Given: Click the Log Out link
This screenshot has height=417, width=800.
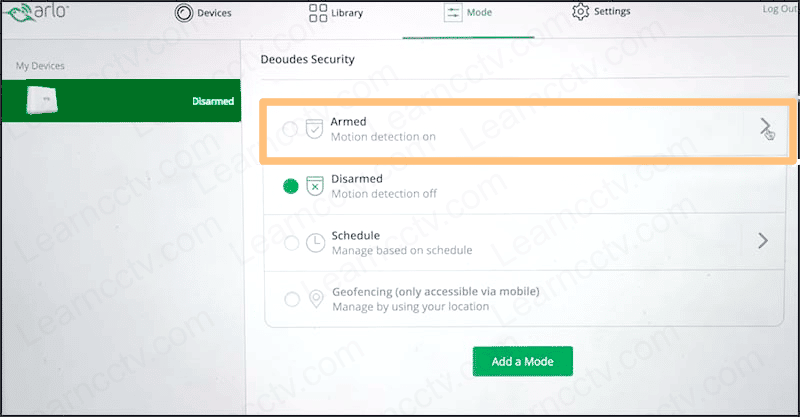Looking at the screenshot, I should pyautogui.click(x=779, y=9).
